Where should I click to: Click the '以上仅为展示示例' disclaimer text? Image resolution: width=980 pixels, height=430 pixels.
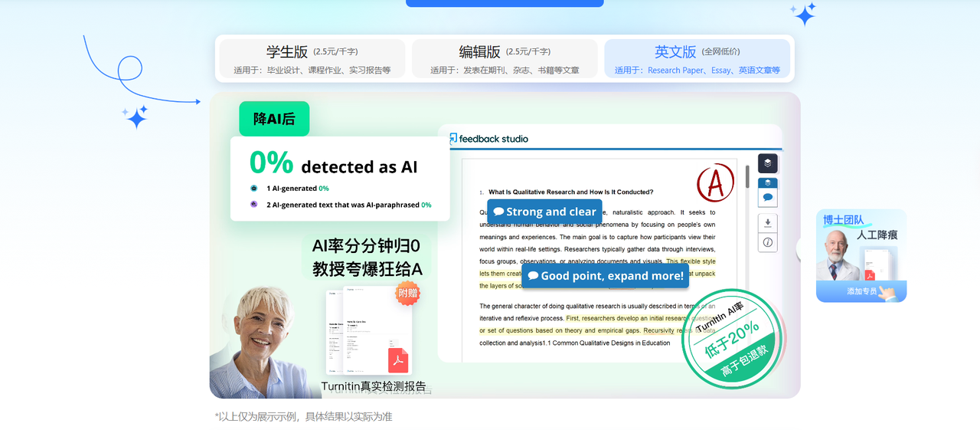[x=303, y=416]
